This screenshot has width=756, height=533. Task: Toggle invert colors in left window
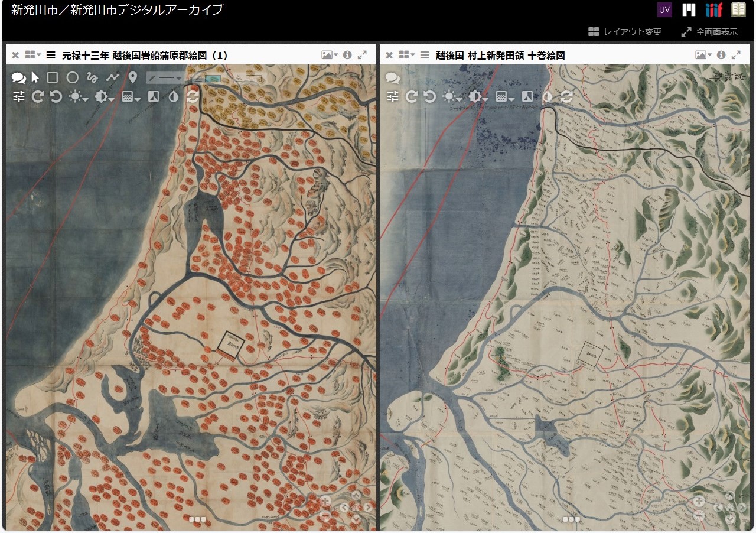(173, 96)
